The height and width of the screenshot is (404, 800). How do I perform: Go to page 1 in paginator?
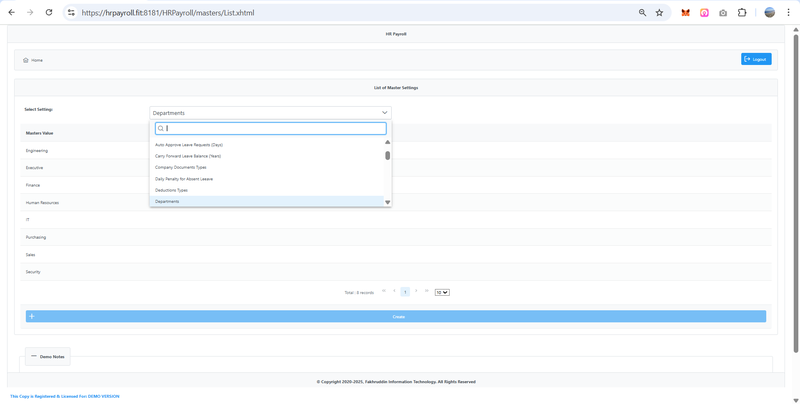405,292
